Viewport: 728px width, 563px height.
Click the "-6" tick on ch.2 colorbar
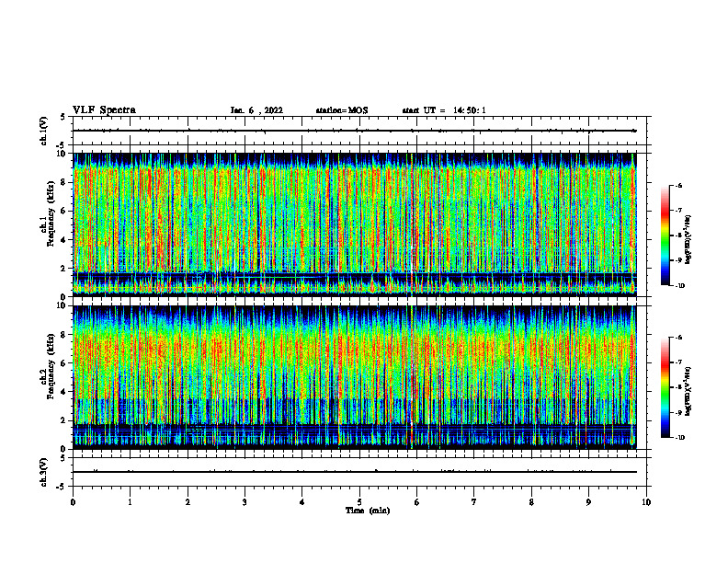678,338
